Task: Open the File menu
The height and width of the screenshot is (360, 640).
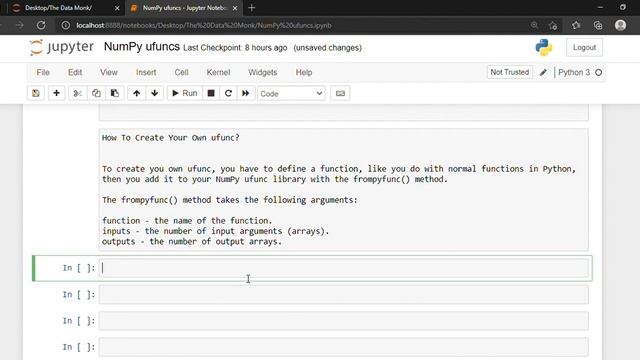Action: click(43, 72)
